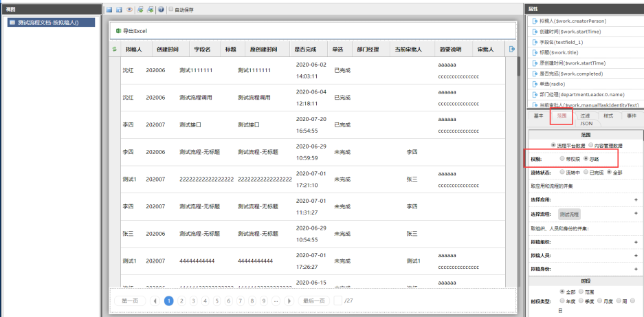Enable the 自动保存 checkbox
The width and height of the screenshot is (644, 317).
(171, 10)
